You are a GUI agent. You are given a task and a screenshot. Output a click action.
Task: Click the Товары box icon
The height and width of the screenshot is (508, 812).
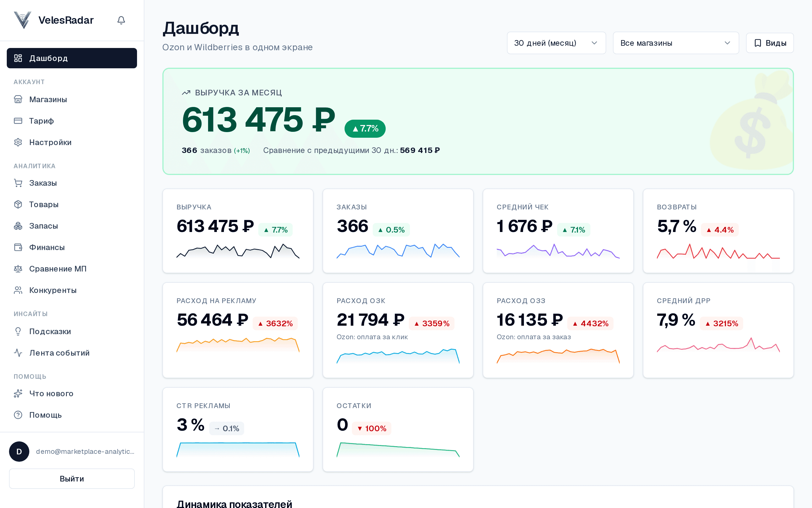[x=18, y=204]
